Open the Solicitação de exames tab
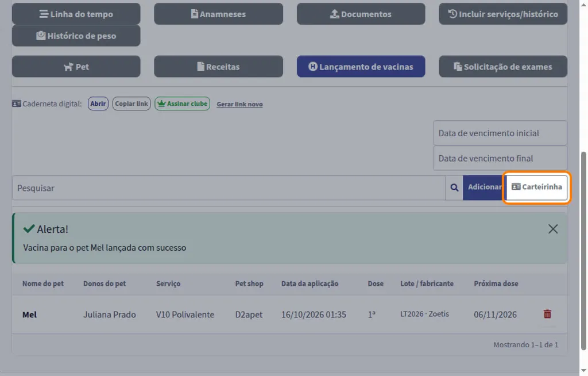The height and width of the screenshot is (376, 588). [x=503, y=67]
